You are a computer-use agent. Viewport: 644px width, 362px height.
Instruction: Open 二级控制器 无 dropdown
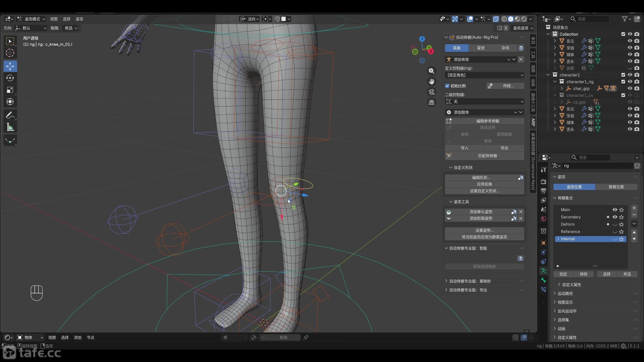tap(485, 102)
